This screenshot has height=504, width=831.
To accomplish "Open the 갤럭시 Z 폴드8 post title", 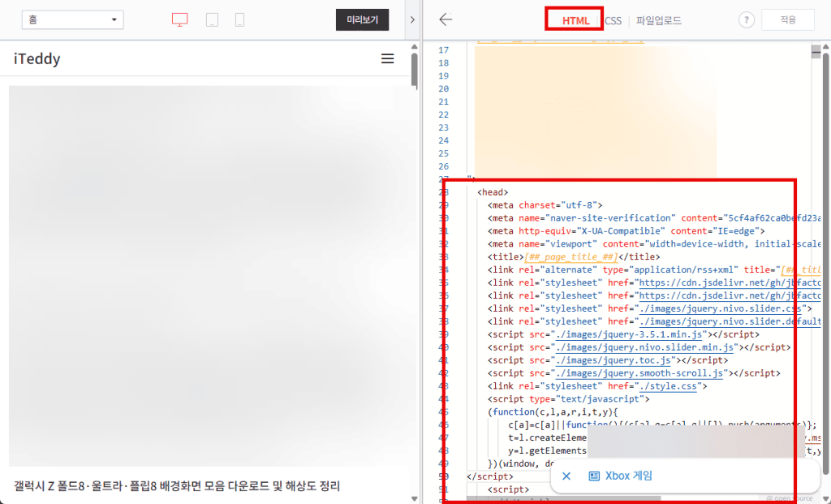I will click(x=177, y=485).
